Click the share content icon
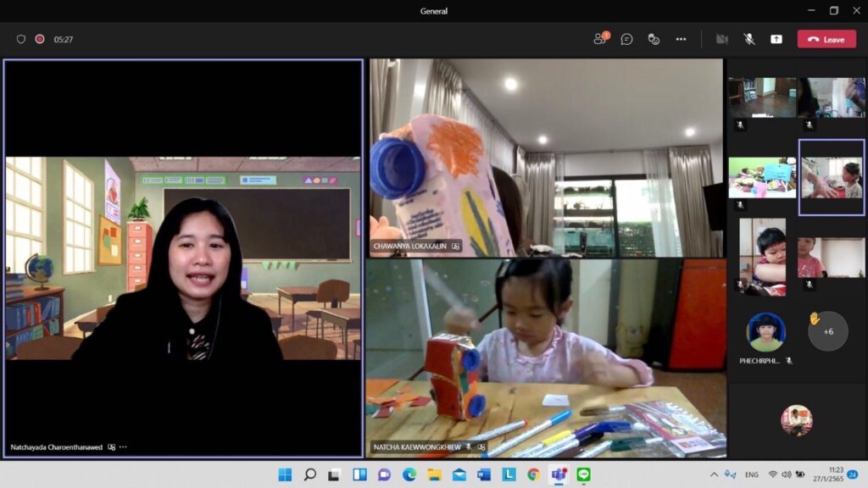This screenshot has width=868, height=488. tap(776, 39)
